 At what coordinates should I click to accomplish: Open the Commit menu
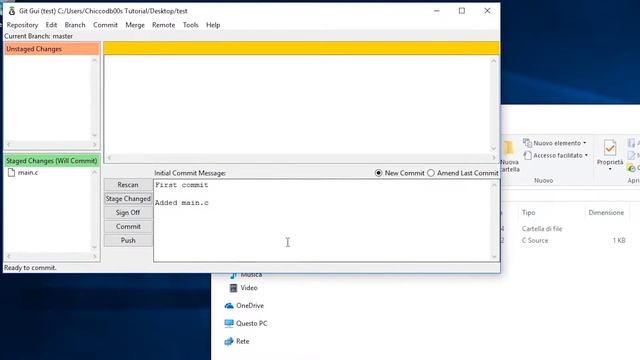[x=105, y=25]
